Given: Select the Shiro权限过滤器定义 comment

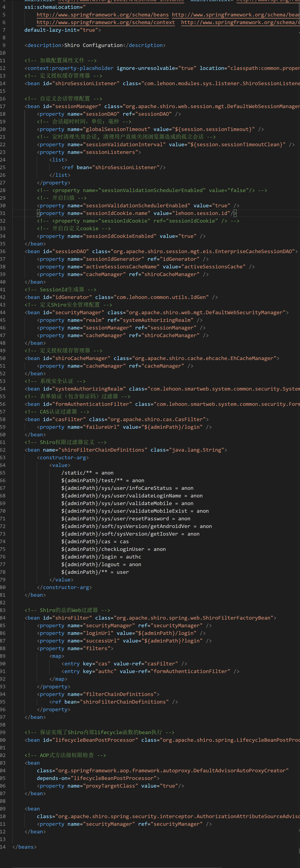Looking at the screenshot, I should tap(65, 442).
